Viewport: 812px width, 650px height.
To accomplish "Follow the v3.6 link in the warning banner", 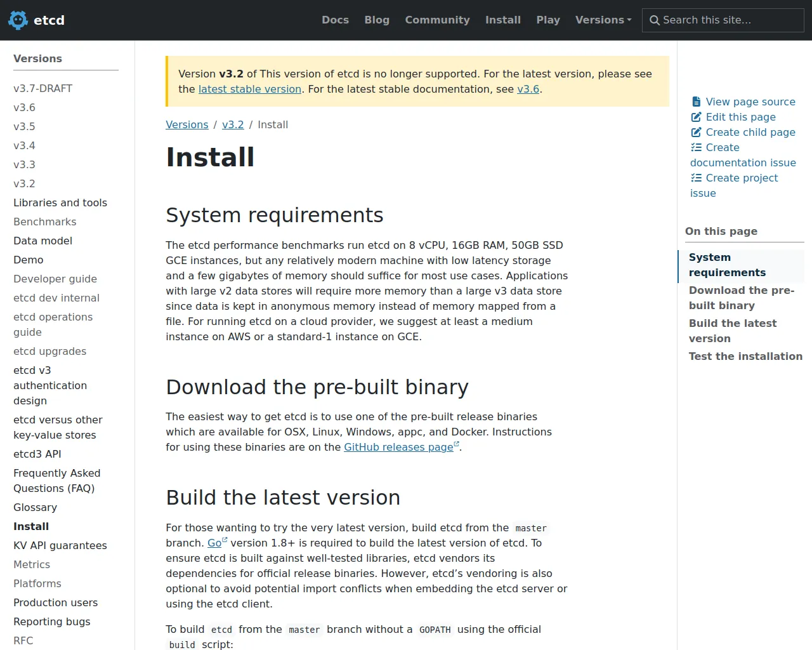I will (528, 89).
